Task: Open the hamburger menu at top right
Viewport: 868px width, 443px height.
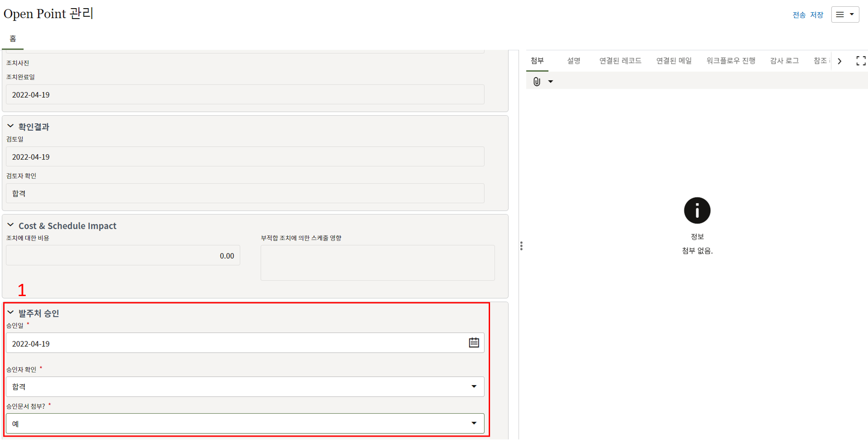Action: click(x=844, y=14)
